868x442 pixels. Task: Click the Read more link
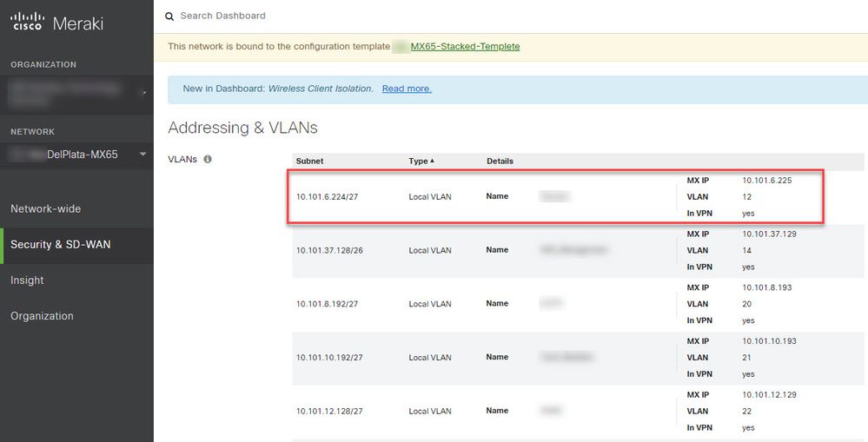(407, 89)
